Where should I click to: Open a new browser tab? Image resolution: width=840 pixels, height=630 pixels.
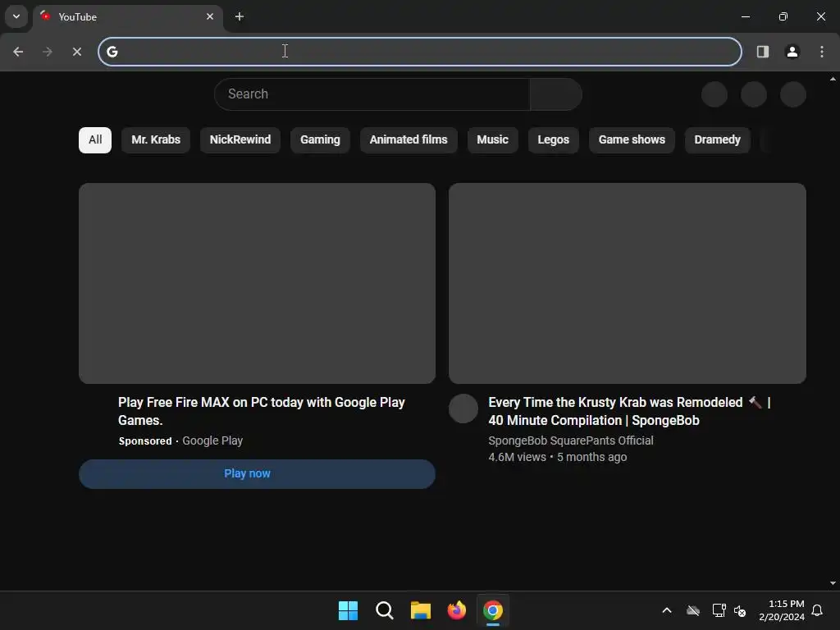240,16
